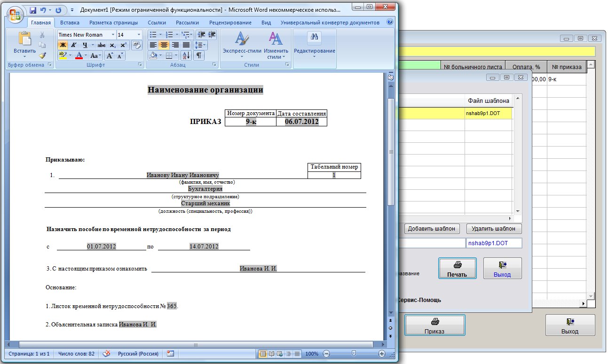Increase the font size with Grow Font
Image resolution: width=608 pixels, height=364 pixels.
[x=110, y=55]
